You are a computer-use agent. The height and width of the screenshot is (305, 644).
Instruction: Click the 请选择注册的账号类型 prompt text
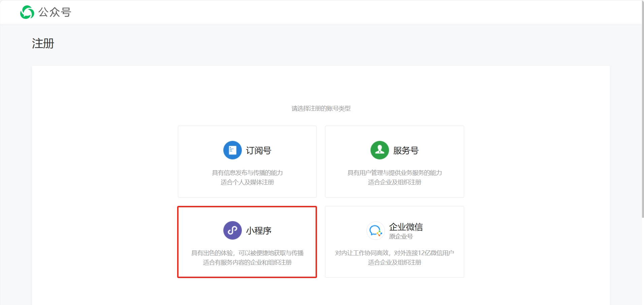pyautogui.click(x=321, y=108)
